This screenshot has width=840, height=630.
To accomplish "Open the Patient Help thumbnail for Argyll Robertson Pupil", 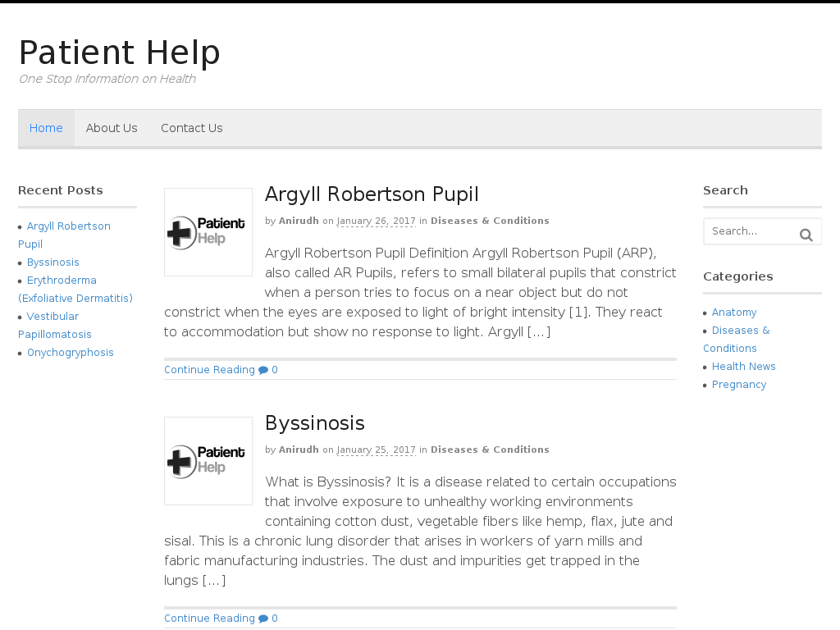I will coord(208,232).
